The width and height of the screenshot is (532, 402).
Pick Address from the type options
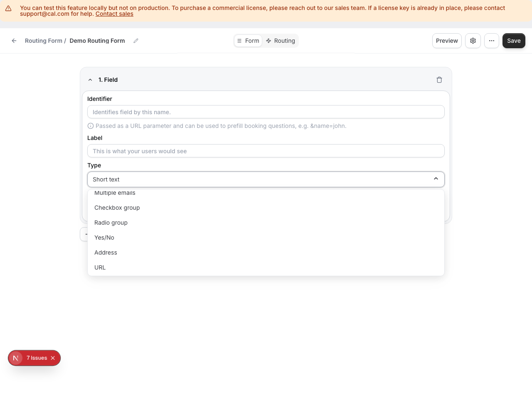point(106,252)
